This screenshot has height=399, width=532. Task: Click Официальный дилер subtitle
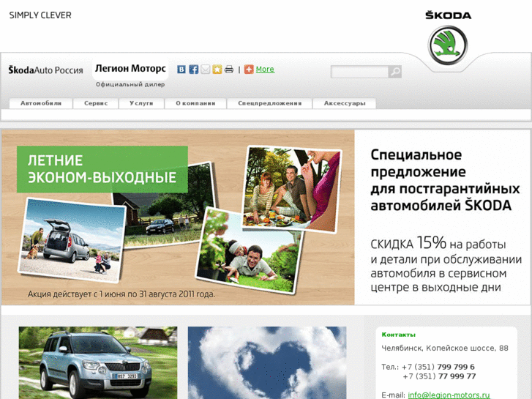pos(130,84)
